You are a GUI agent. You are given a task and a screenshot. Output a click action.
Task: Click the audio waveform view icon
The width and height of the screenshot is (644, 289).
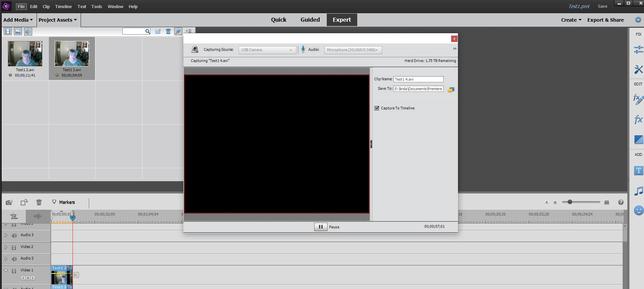(x=38, y=216)
